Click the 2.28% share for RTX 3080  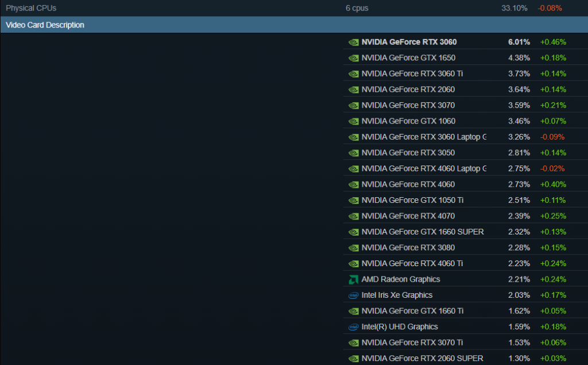(x=519, y=248)
